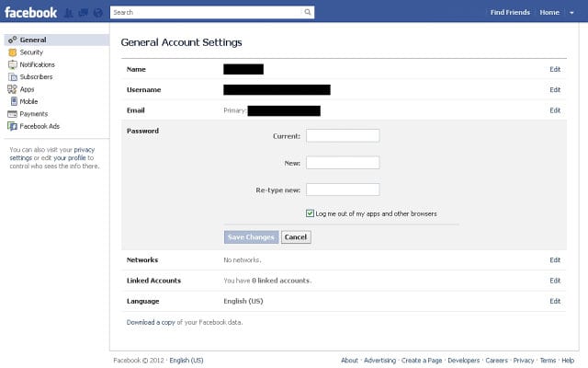This screenshot has height=368, width=588.
Task: Focus the New password field
Action: pos(343,163)
